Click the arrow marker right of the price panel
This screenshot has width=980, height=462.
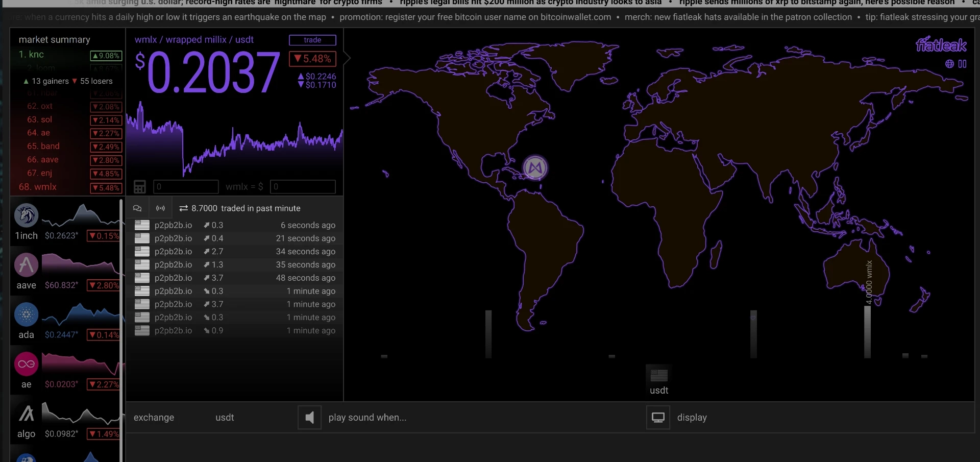coord(347,58)
